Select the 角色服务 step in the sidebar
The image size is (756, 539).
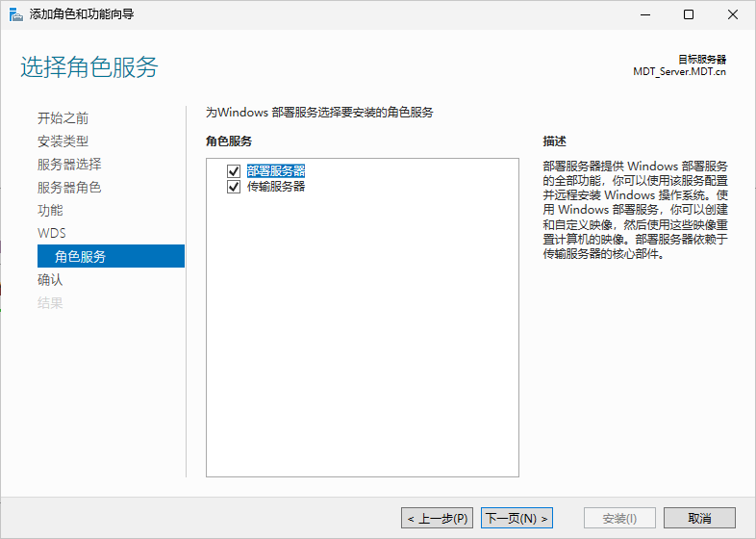(x=111, y=256)
